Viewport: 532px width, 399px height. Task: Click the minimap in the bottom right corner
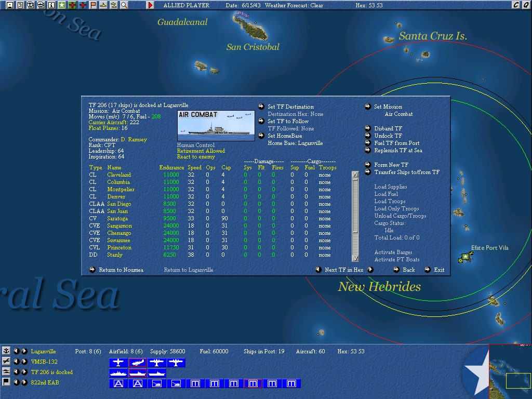click(x=510, y=372)
